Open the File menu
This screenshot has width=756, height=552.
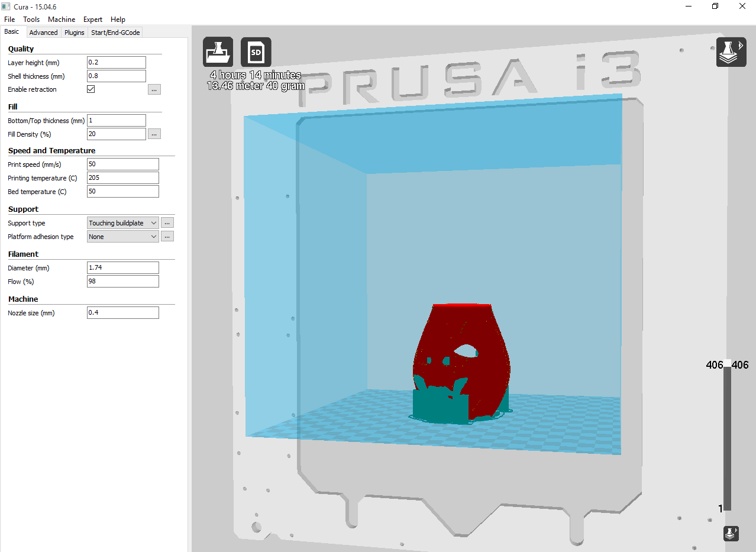pos(9,20)
